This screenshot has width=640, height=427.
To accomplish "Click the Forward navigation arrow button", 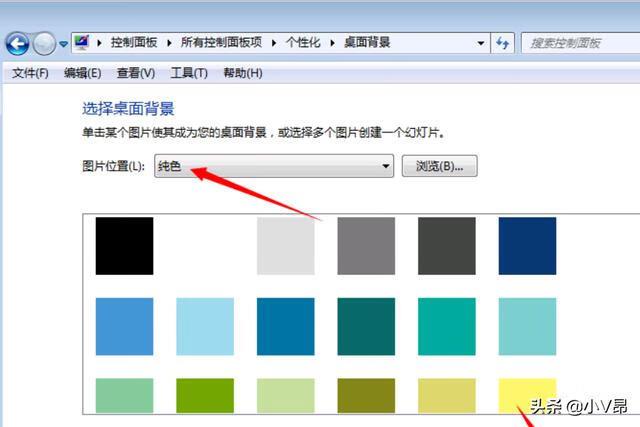I will click(x=44, y=44).
